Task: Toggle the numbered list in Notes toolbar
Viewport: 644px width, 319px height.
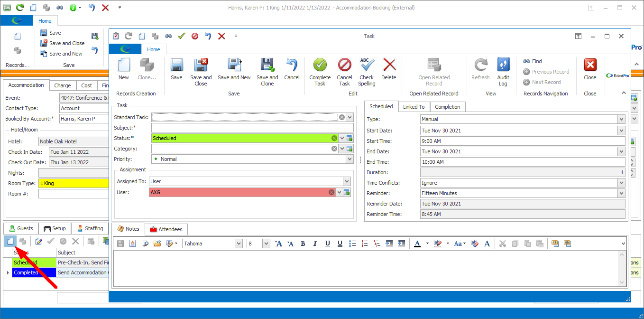Action: click(365, 244)
